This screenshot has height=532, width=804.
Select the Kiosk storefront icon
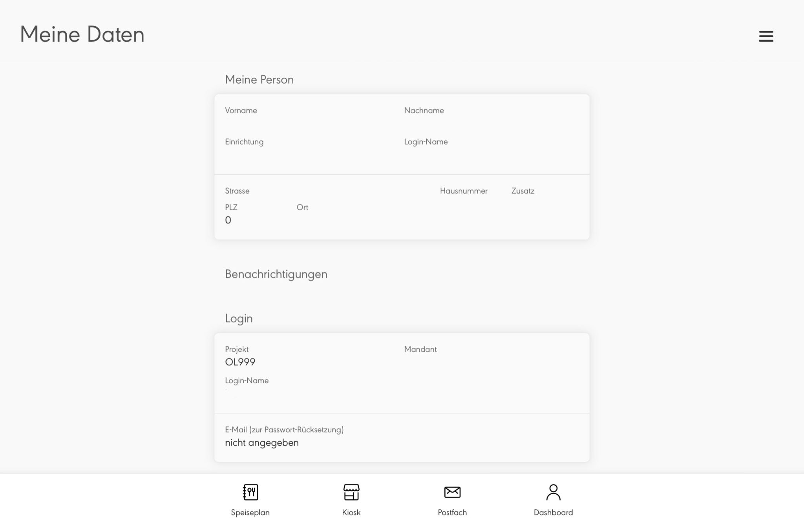pos(351,491)
